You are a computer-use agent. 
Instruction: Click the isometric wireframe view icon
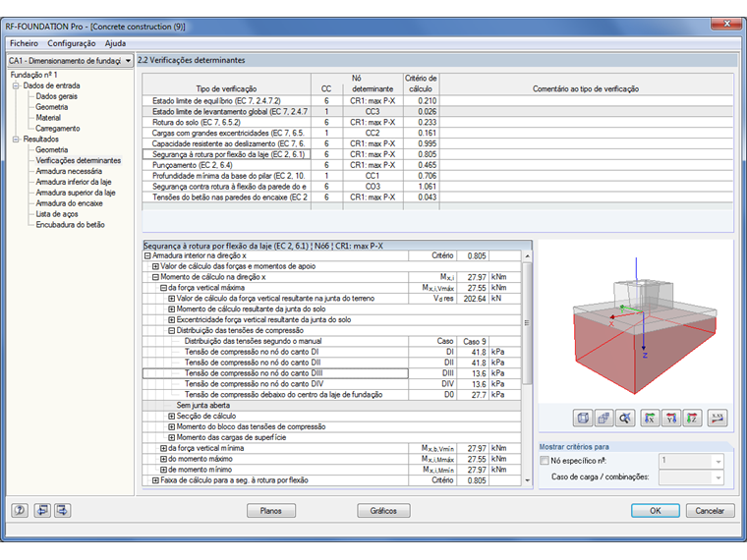point(582,419)
